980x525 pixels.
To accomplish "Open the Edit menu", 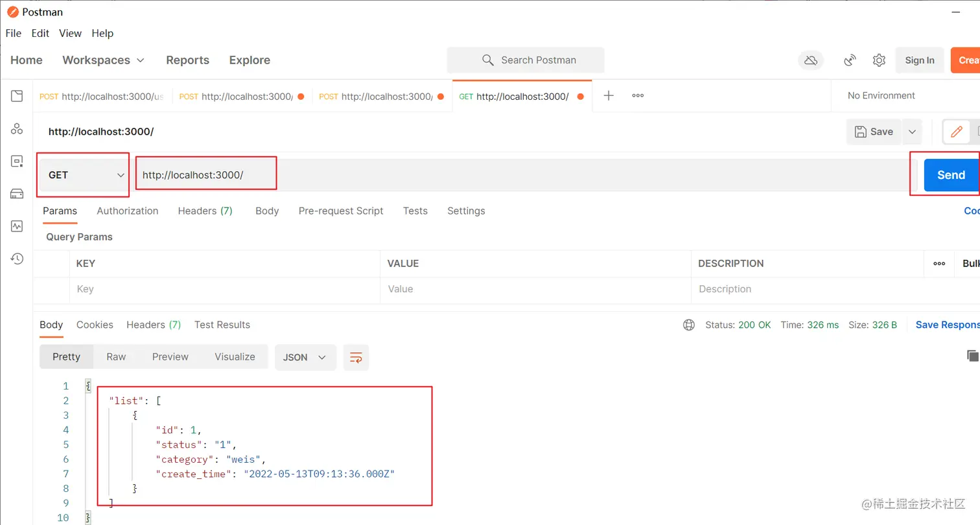I will 40,33.
